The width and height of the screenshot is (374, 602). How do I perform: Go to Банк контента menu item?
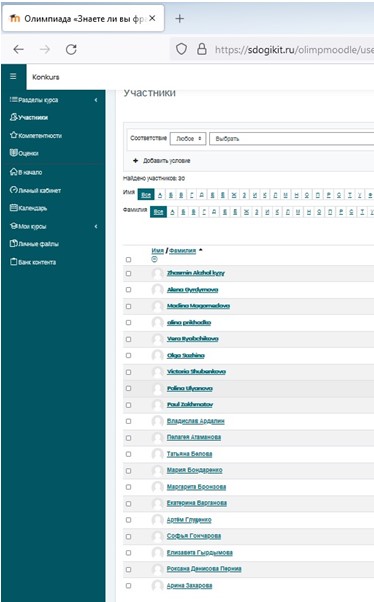click(x=33, y=262)
